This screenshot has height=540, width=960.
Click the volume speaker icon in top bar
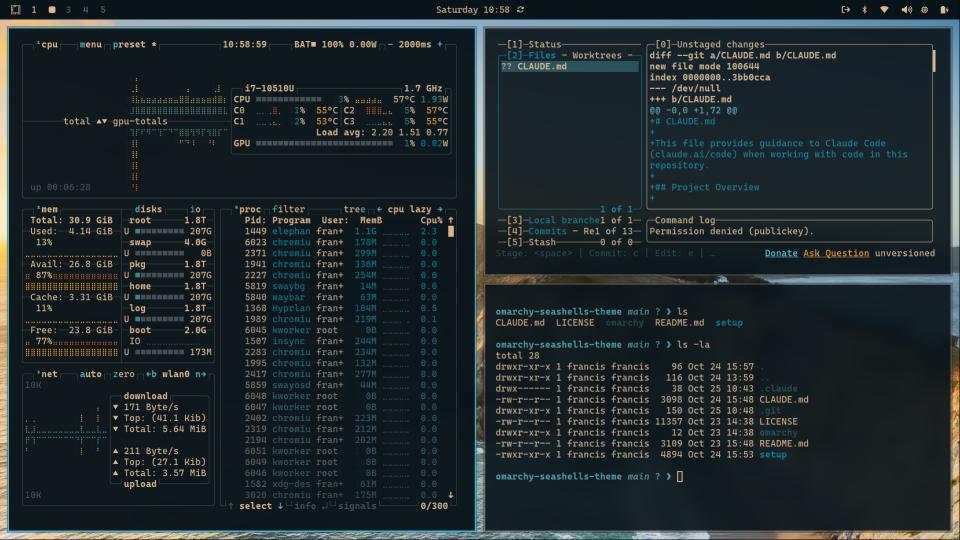(906, 10)
